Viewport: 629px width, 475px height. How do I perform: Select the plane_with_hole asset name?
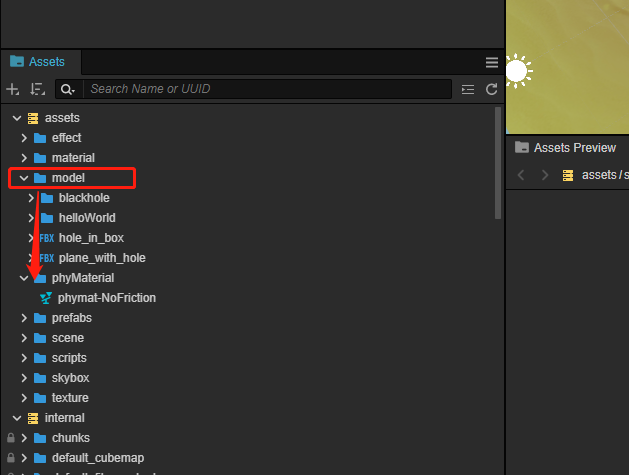pyautogui.click(x=102, y=258)
